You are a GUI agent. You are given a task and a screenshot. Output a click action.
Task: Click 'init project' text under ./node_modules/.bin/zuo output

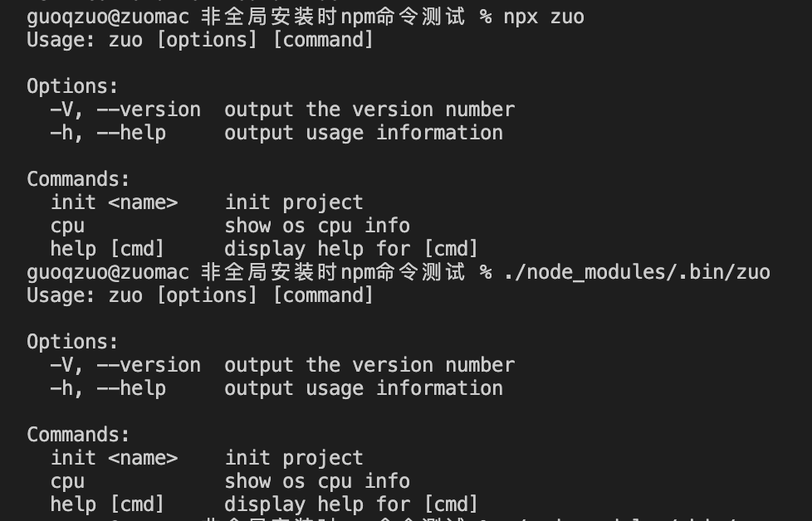[294, 459]
